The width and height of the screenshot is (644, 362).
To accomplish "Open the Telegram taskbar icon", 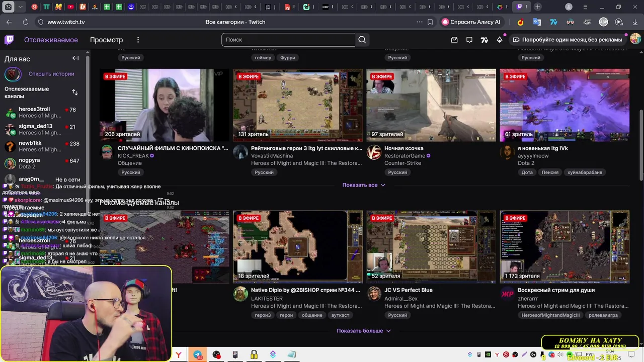I will 199,355.
